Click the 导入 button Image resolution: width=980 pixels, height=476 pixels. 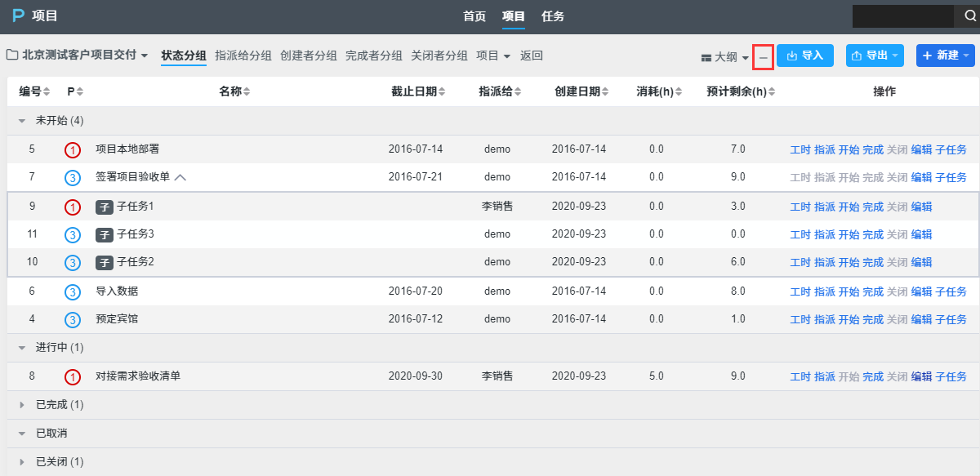[804, 56]
